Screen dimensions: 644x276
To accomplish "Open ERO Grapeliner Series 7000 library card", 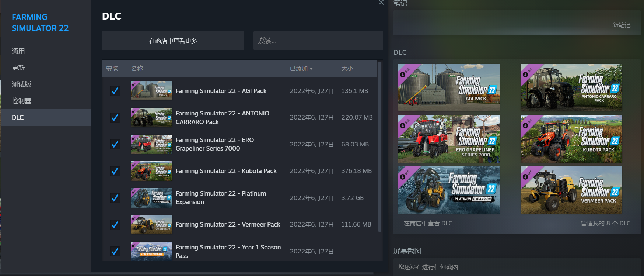I will (x=449, y=139).
